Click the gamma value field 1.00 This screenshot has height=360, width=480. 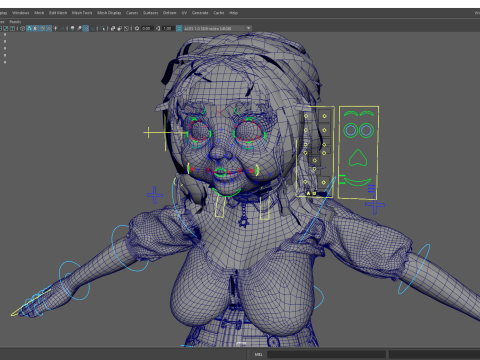[168, 28]
